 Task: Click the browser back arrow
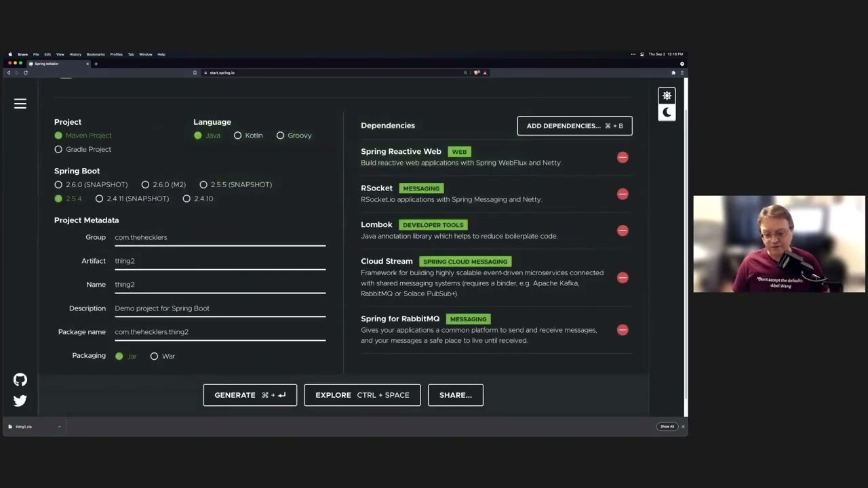tap(9, 73)
